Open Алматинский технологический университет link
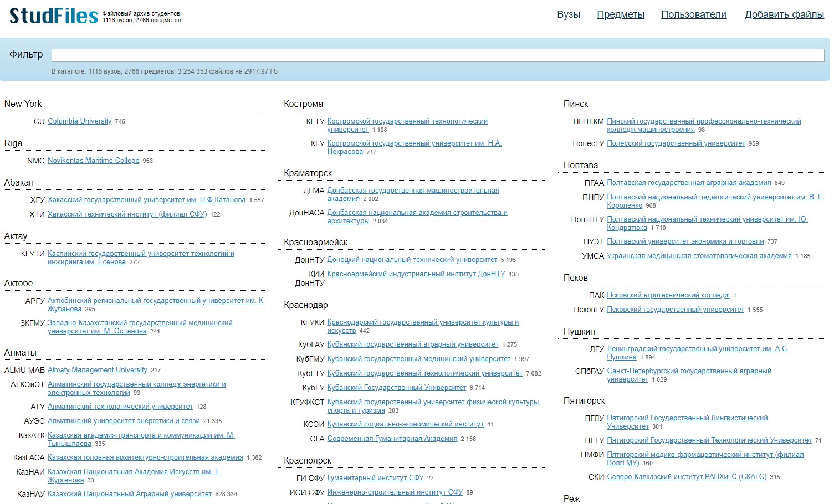Screen dimensions: 839x504 pyautogui.click(x=120, y=407)
